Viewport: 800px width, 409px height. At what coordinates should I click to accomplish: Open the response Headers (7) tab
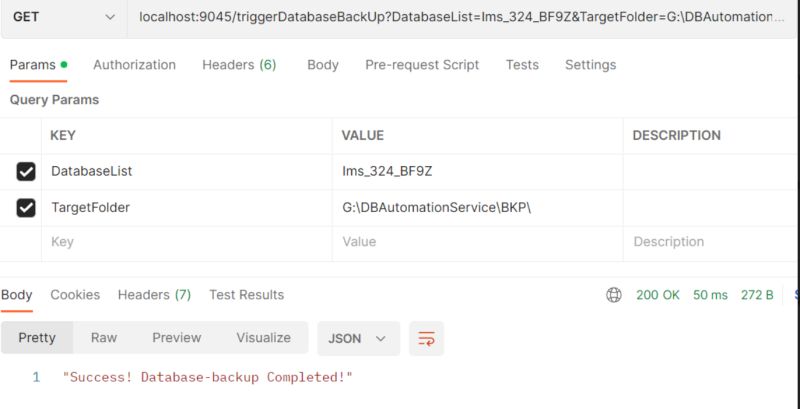154,295
